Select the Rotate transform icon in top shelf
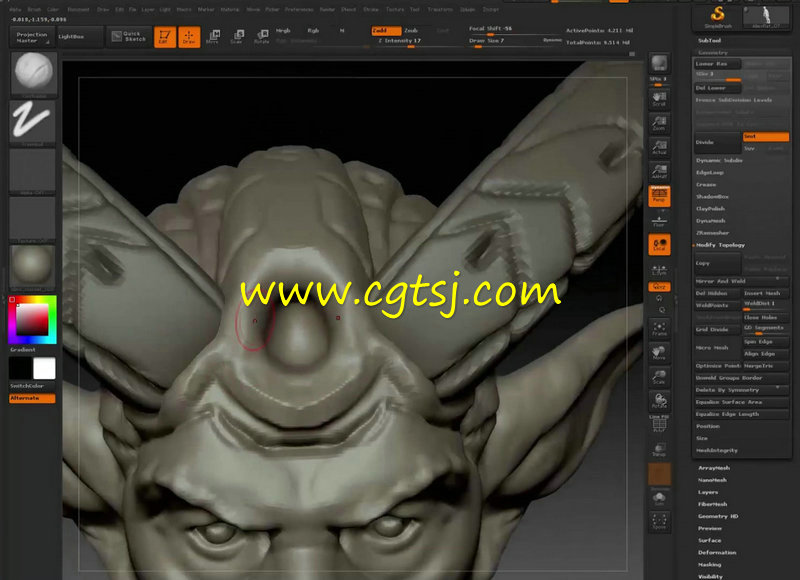Viewport: 800px width, 580px height. (x=262, y=37)
